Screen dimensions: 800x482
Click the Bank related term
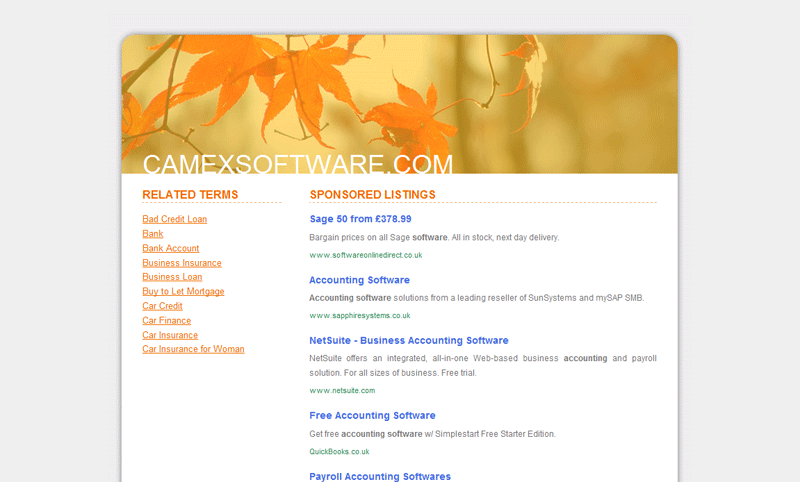pos(152,234)
